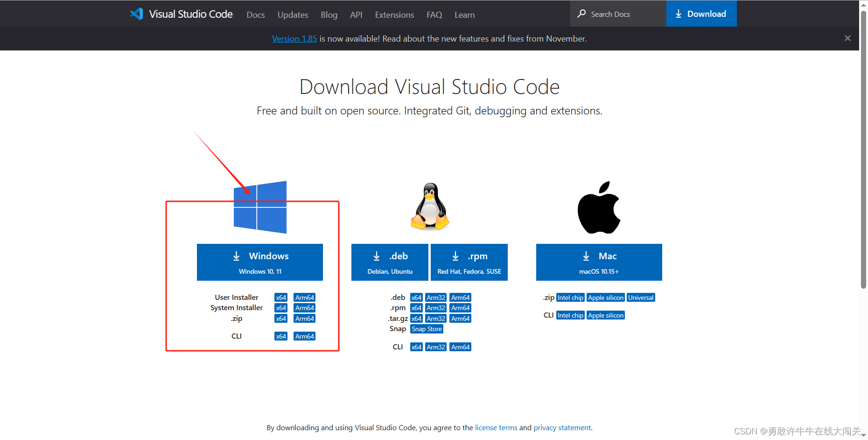Open the privacy statement link
This screenshot has width=868, height=440.
point(562,427)
